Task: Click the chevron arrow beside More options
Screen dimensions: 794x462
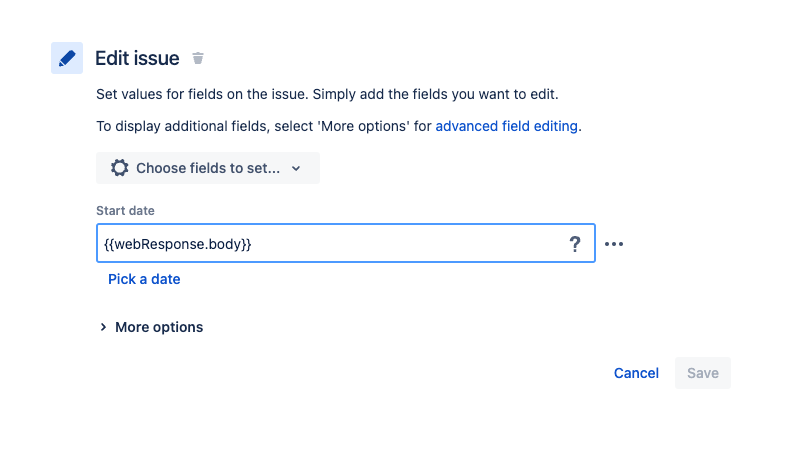Action: point(103,327)
